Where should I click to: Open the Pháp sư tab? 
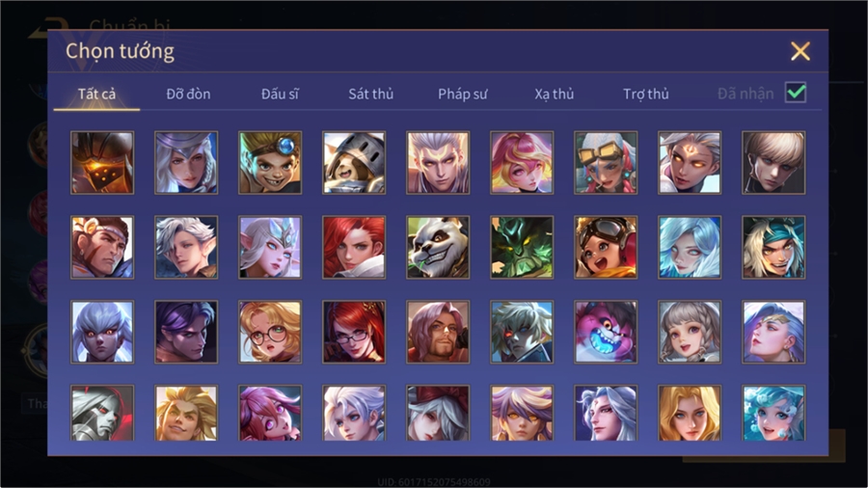(462, 95)
